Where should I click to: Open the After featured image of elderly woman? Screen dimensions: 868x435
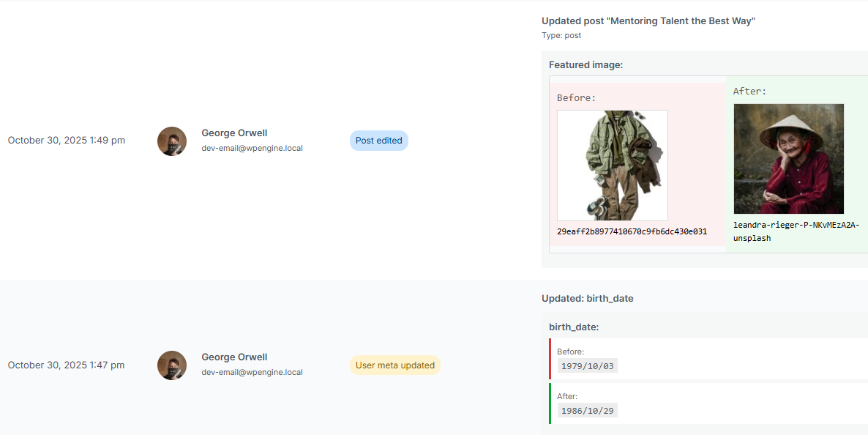pos(788,159)
